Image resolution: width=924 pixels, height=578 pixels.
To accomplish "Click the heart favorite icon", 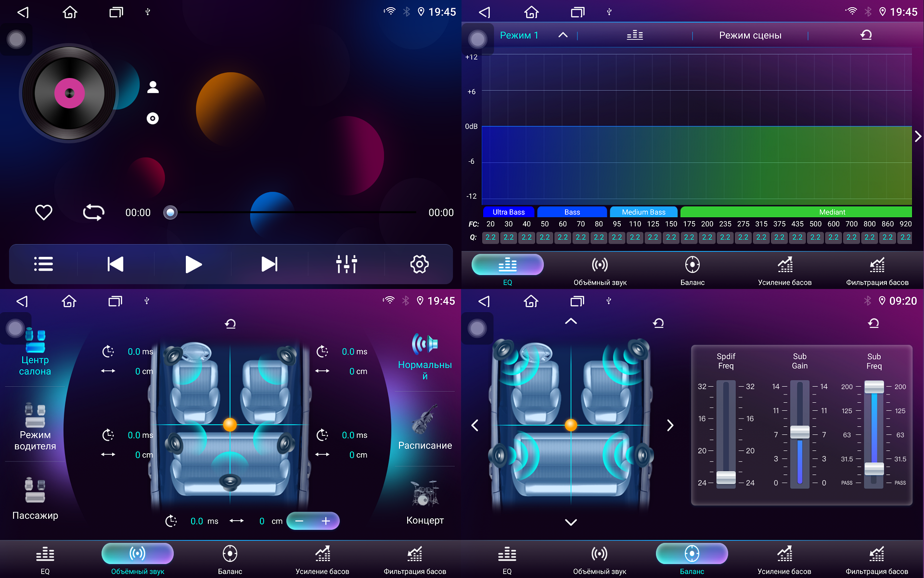I will (x=44, y=212).
